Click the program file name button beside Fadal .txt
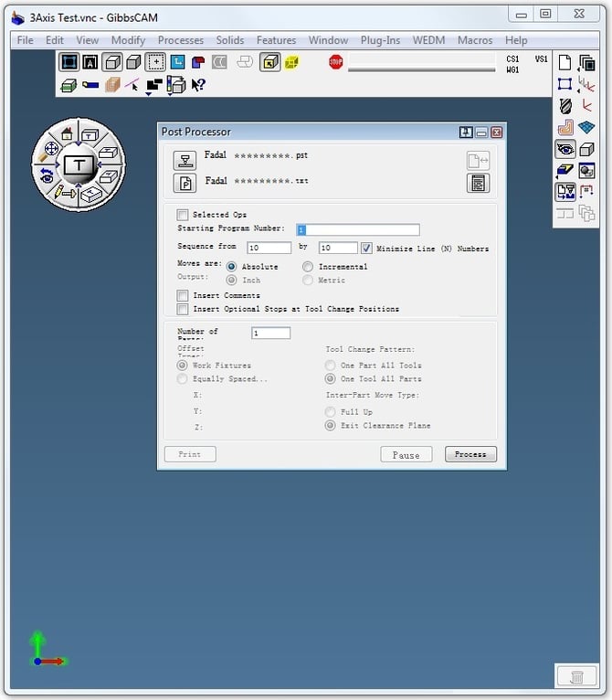 click(185, 183)
